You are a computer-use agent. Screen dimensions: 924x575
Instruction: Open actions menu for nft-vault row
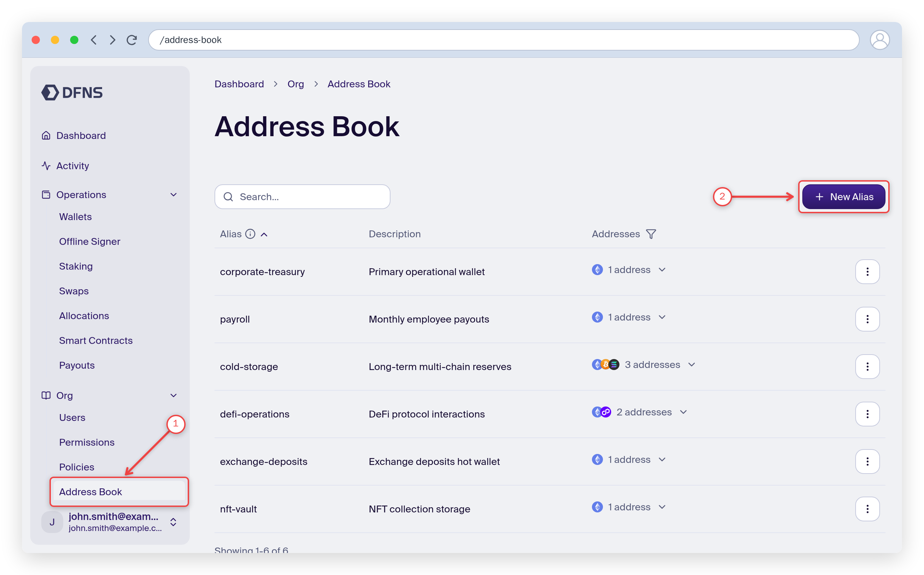(867, 509)
